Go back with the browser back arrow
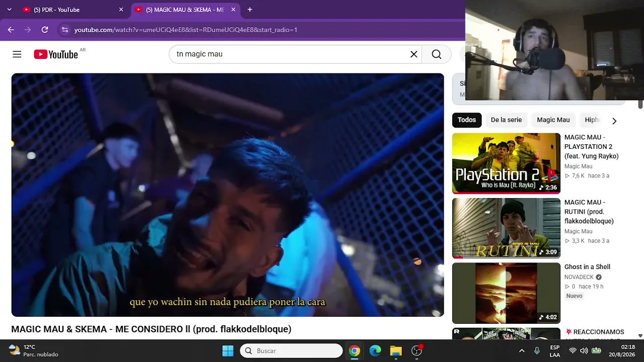644x362 pixels. [x=11, y=30]
